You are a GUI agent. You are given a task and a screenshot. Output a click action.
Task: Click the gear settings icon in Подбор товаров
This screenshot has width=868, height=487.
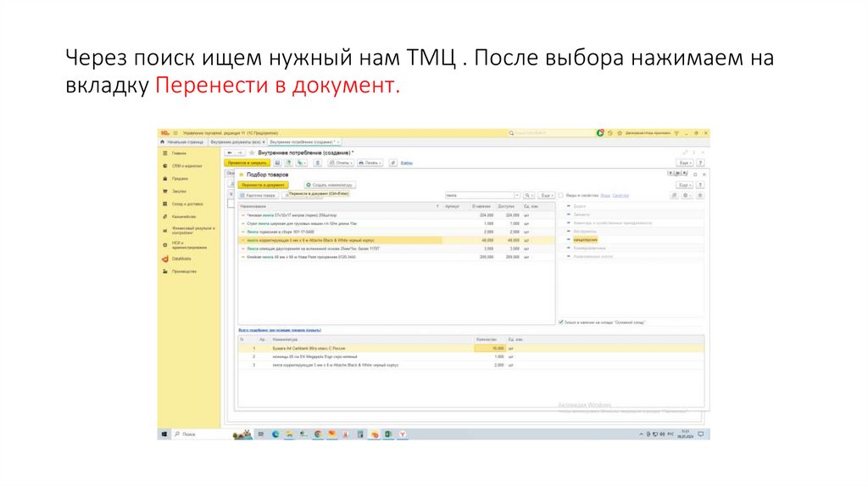(687, 196)
